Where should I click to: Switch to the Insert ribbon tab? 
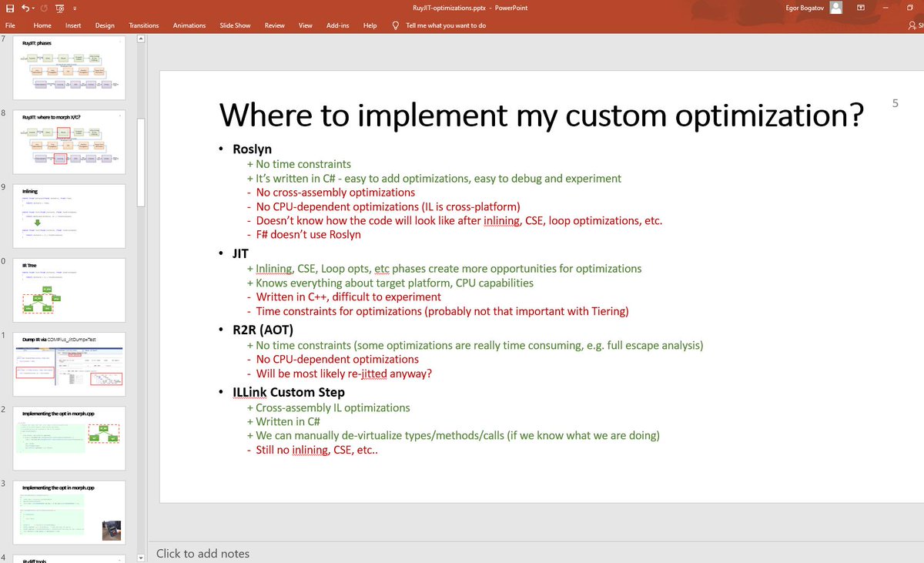point(73,25)
